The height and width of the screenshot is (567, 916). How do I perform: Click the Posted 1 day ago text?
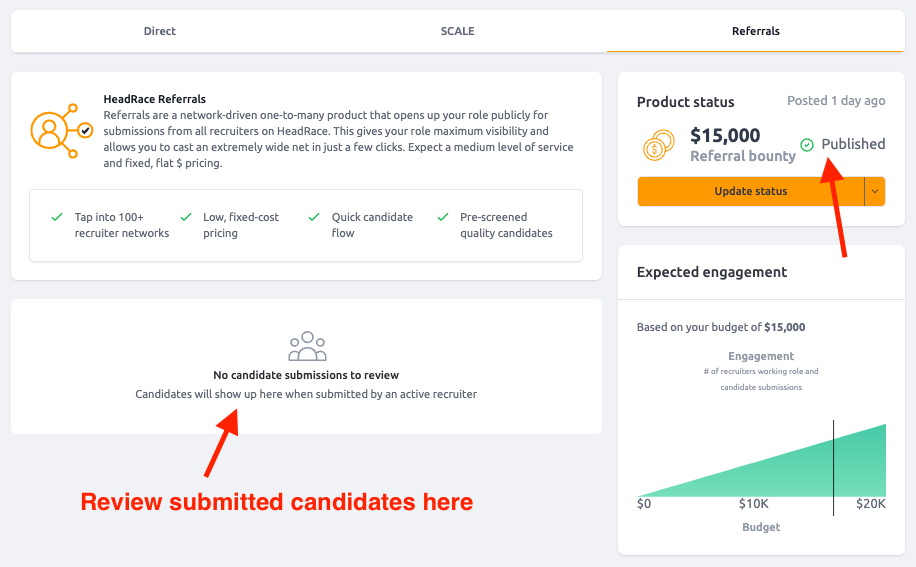coord(836,100)
